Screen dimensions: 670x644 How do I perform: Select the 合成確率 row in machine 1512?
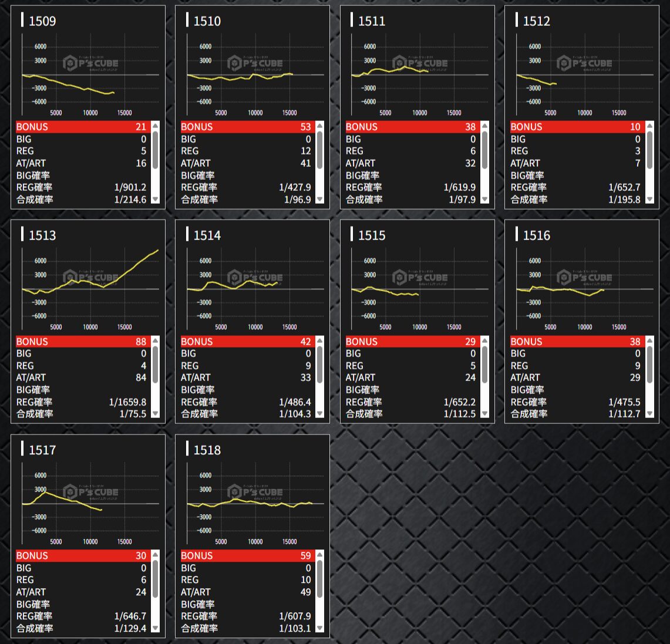575,199
